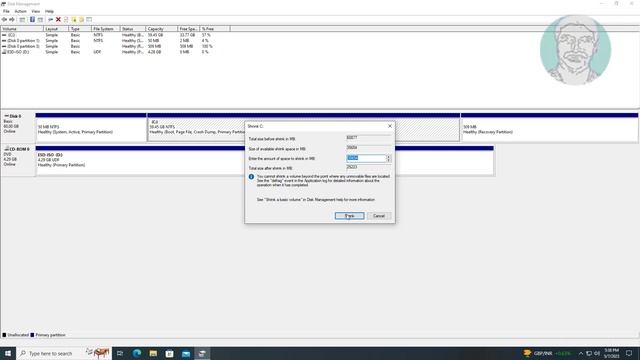
Task: Show hidden icons in the system tray
Action: click(x=581, y=353)
